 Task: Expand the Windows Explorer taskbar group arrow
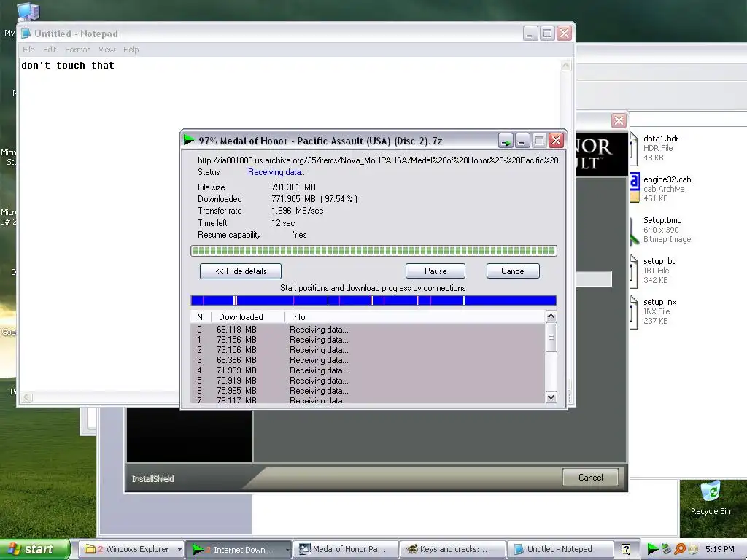point(179,550)
